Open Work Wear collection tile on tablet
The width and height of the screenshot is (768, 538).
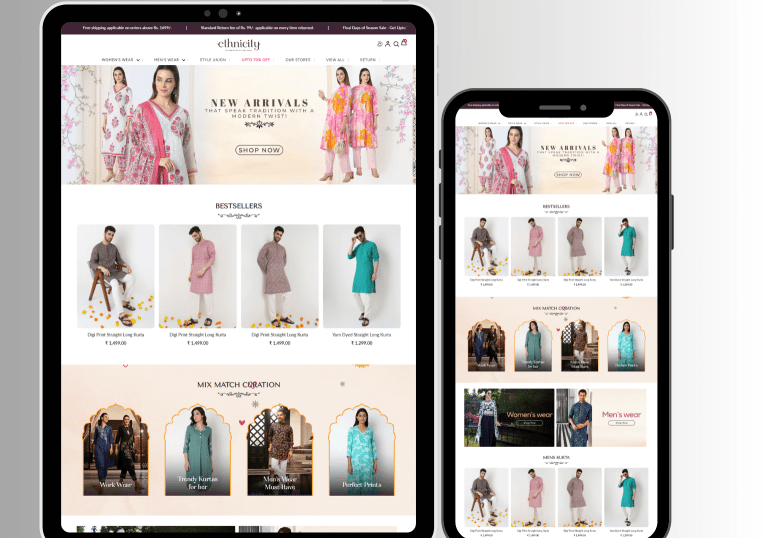[116, 450]
